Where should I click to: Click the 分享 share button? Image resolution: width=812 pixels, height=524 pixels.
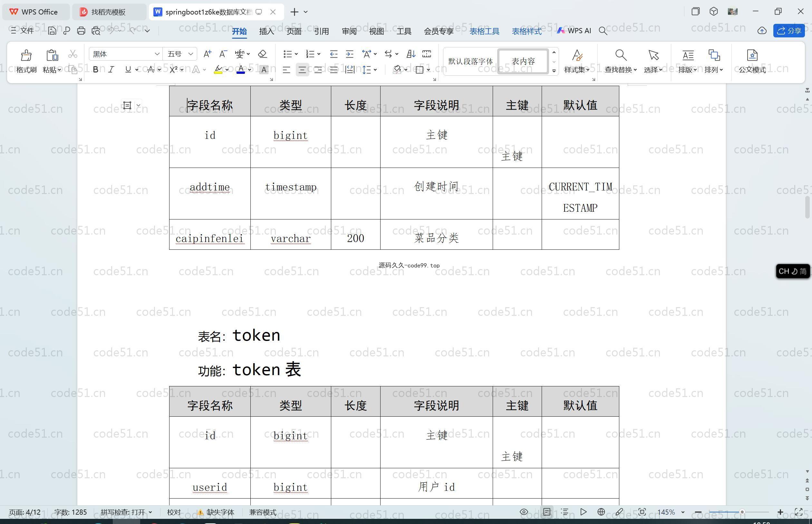tap(789, 31)
